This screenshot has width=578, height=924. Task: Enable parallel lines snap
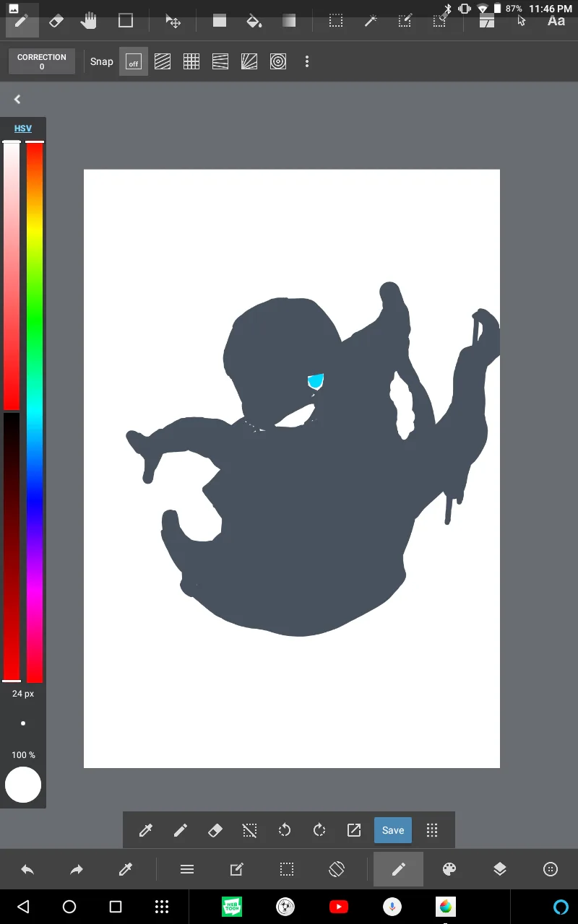(163, 61)
